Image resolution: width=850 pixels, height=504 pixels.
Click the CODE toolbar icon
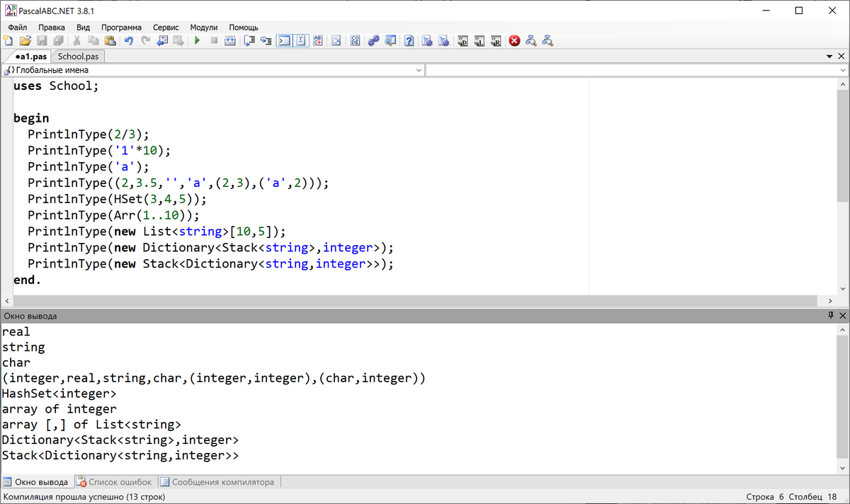[x=356, y=41]
